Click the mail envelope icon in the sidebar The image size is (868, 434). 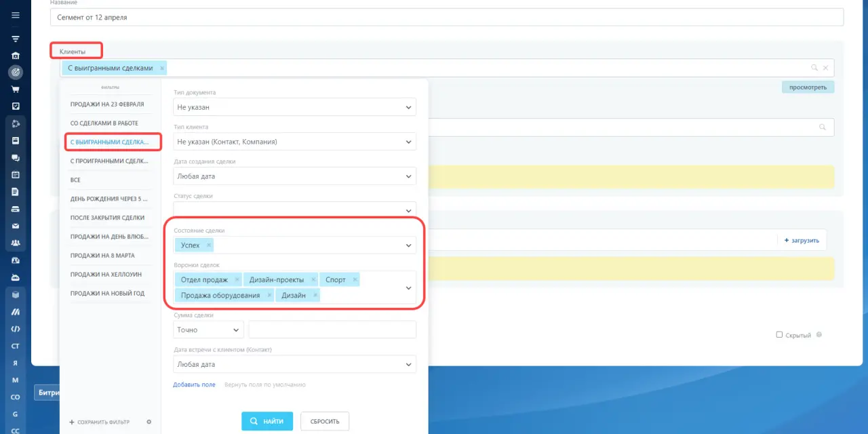(x=15, y=226)
